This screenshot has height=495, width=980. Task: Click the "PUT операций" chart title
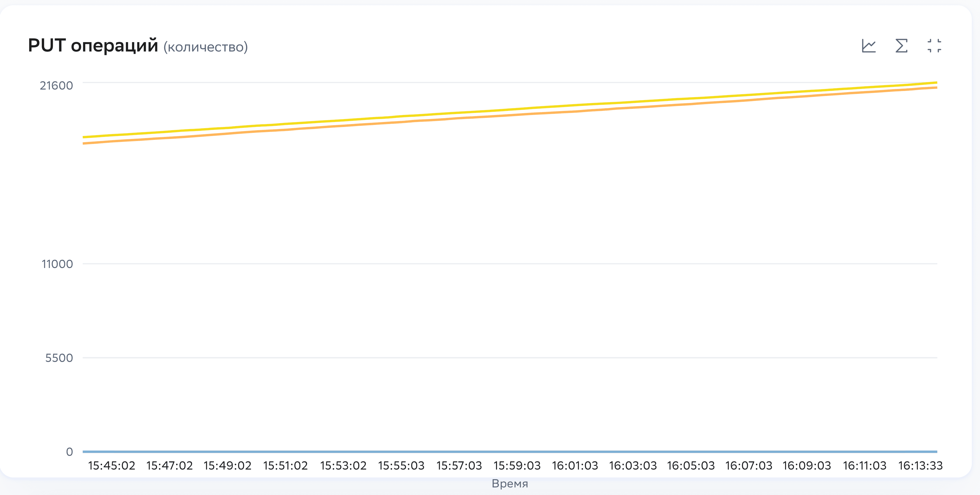(x=93, y=46)
